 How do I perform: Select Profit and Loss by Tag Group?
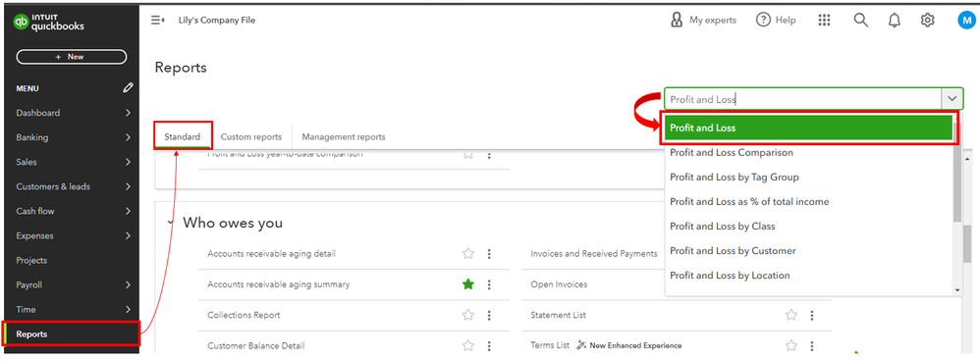pos(735,178)
